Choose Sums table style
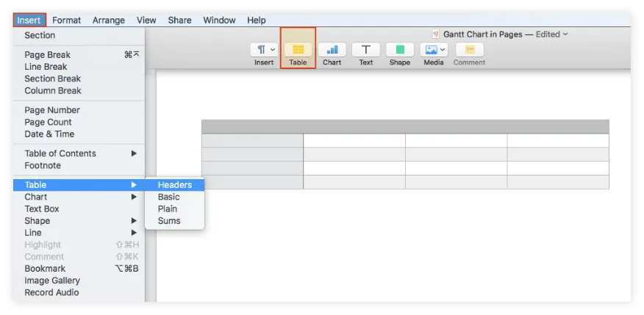 click(x=168, y=221)
